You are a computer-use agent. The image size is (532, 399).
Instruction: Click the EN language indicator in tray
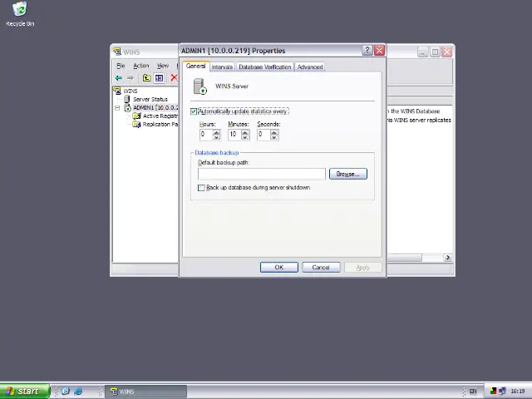(473, 392)
